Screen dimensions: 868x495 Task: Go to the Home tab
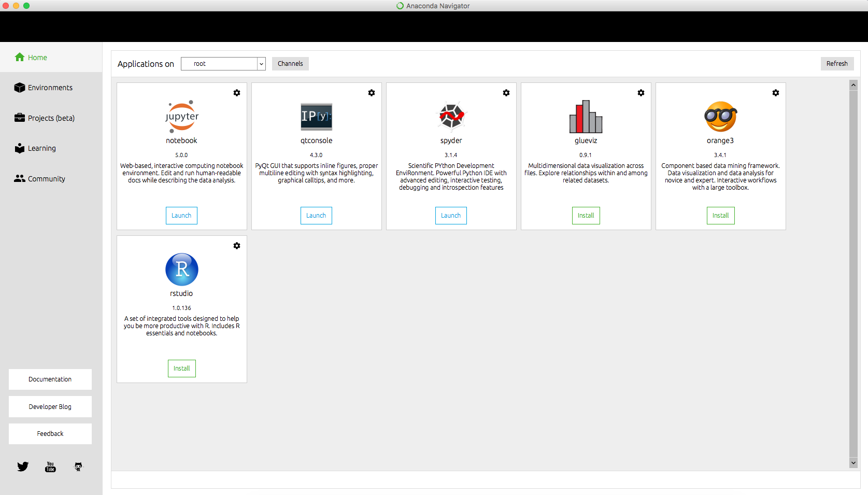pos(51,57)
